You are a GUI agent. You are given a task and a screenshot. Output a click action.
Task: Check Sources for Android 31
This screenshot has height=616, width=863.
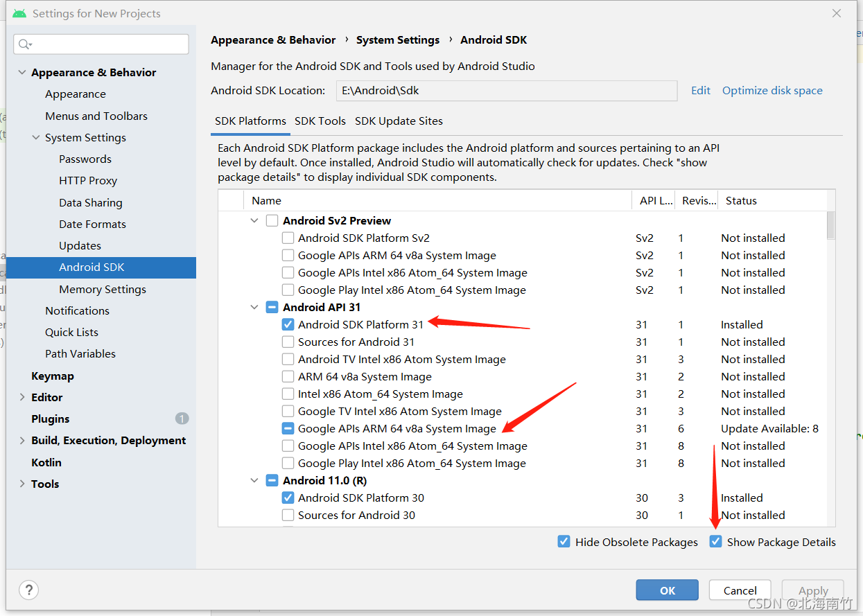(288, 342)
